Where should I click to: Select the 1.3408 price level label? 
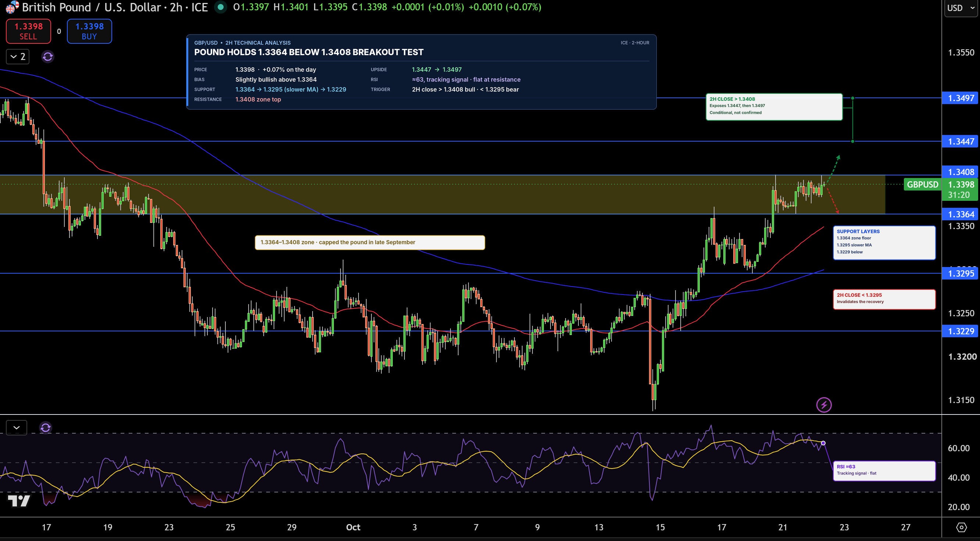[961, 172]
